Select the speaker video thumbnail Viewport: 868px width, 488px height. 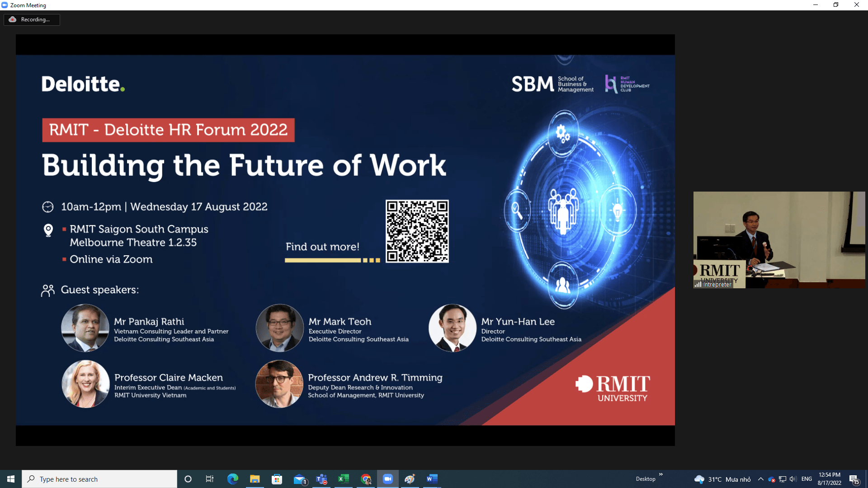pyautogui.click(x=779, y=240)
